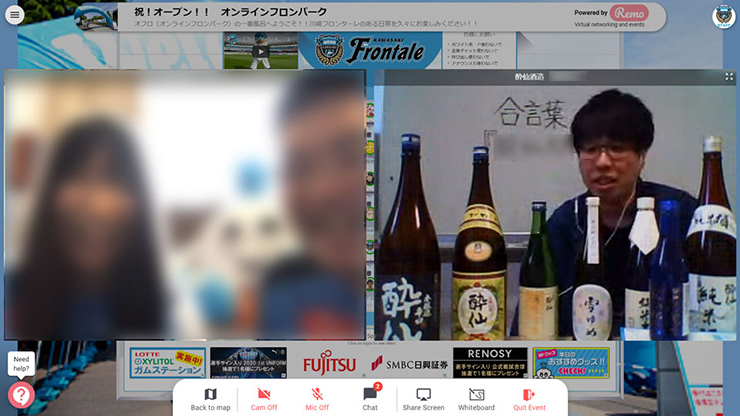Click the SMBC Nikko Securities logo

tap(410, 364)
